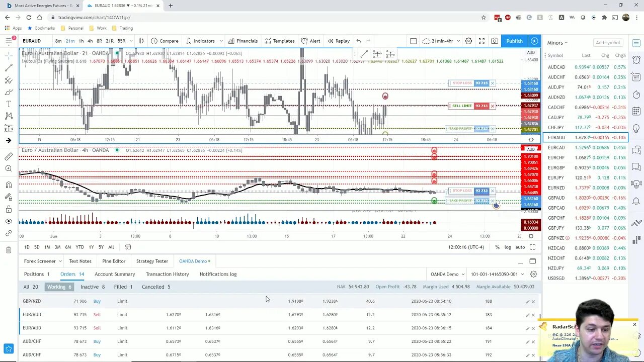The image size is (644, 362).
Task: Toggle magnet mode for drawings
Action: pyautogui.click(x=9, y=185)
